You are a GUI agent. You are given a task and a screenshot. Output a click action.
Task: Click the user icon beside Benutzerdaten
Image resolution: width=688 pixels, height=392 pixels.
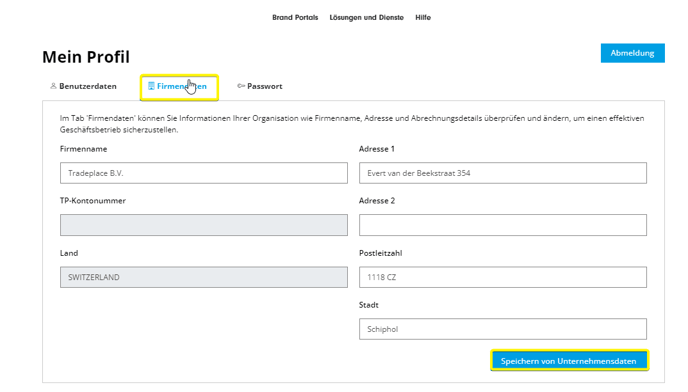53,86
